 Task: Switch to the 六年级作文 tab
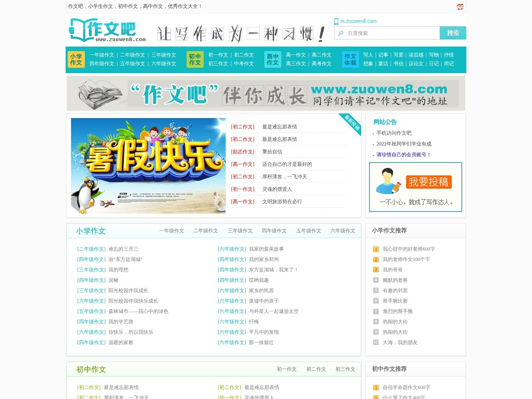point(343,231)
